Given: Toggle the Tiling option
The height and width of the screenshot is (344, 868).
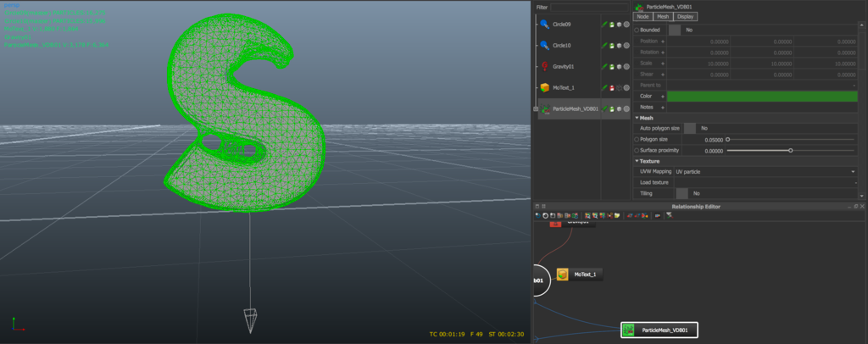Looking at the screenshot, I should 682,193.
